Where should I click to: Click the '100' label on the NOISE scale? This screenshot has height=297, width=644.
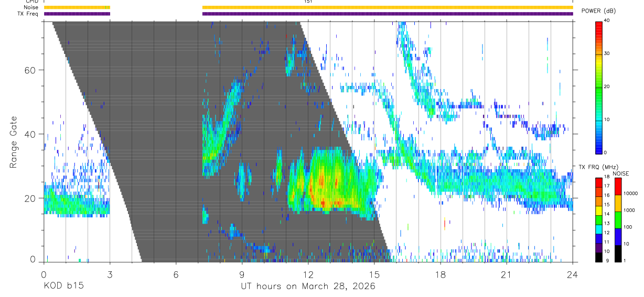tap(628, 227)
